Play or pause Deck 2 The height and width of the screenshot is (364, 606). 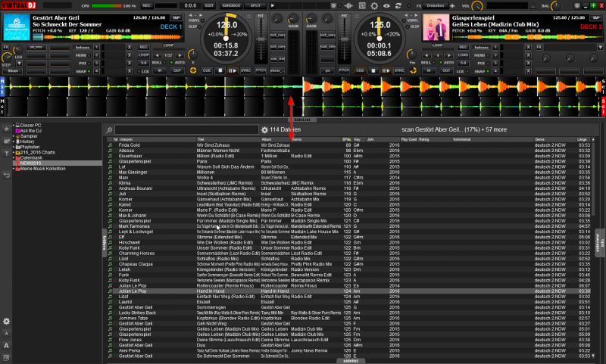(x=386, y=70)
